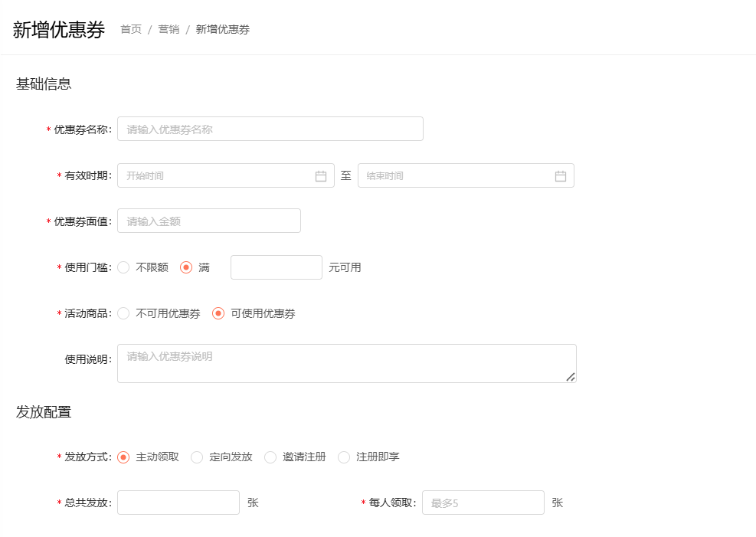756x537 pixels.
Task: Click the 发放方式 field label
Action: click(x=87, y=457)
